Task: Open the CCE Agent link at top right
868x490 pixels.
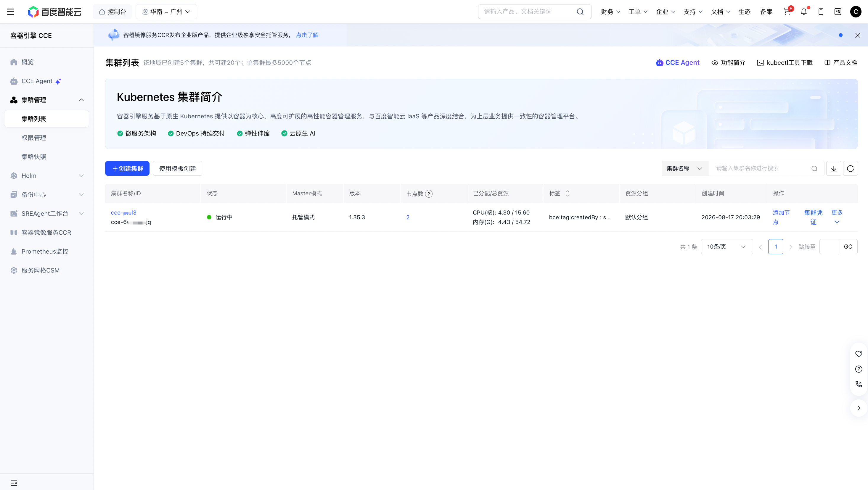Action: coord(677,63)
